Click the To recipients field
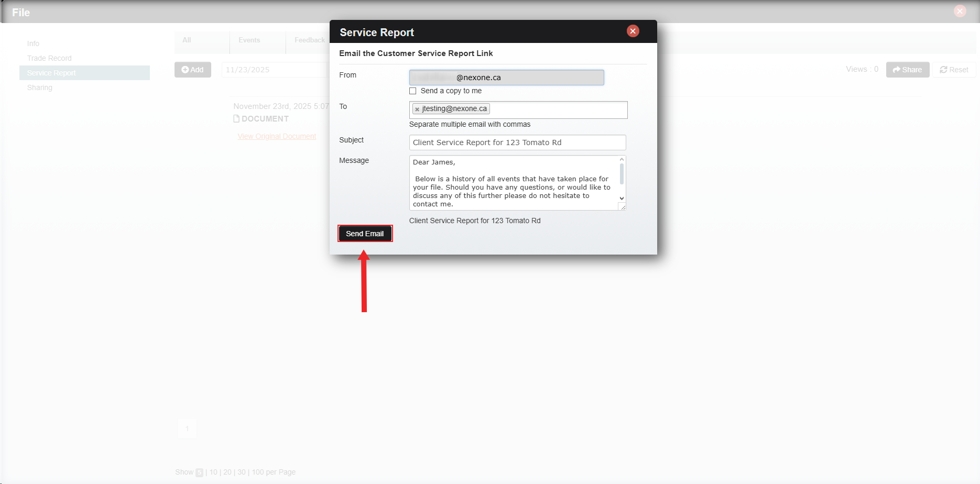Screen dimensions: 980x484 (x=558, y=109)
